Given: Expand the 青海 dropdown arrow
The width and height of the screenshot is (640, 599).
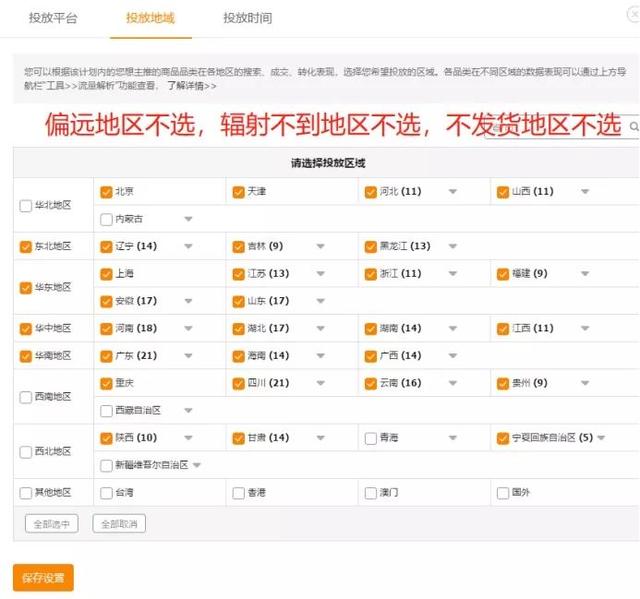Looking at the screenshot, I should coord(453,437).
